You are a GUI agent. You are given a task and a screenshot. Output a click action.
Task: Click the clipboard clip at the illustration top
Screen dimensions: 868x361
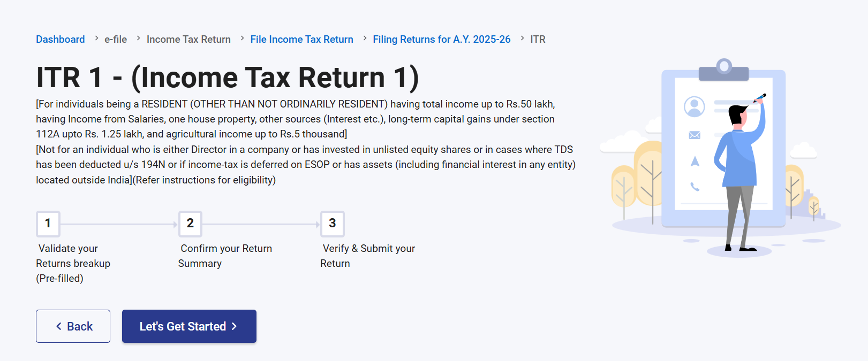[x=724, y=70]
